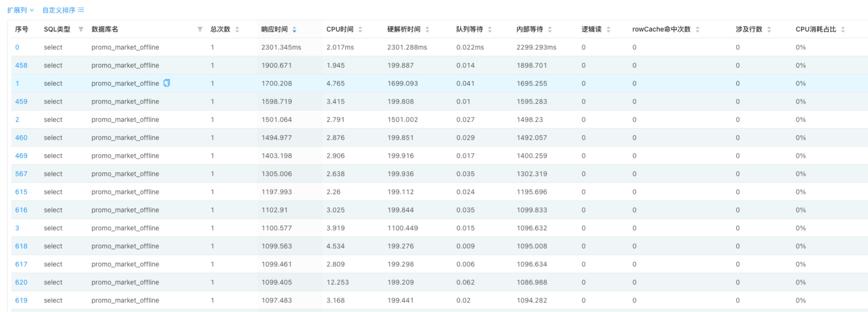
Task: Select queue wait 0.022ms cell
Action: 470,47
